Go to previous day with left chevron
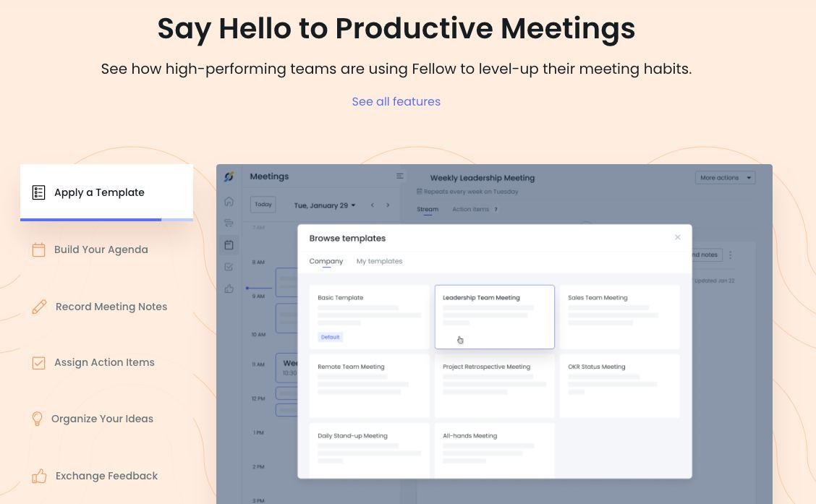 pos(373,205)
